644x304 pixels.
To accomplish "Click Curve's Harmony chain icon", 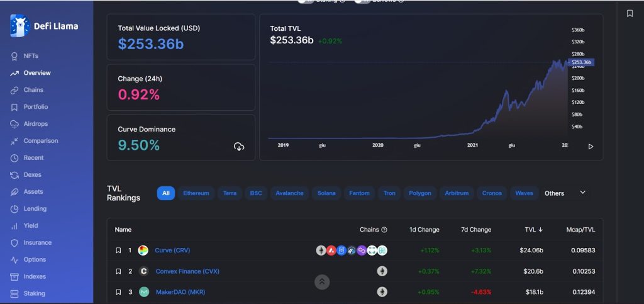I will (382, 250).
